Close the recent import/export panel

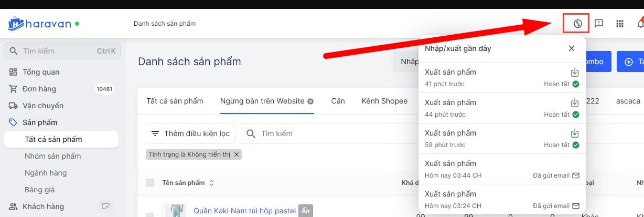pos(572,48)
